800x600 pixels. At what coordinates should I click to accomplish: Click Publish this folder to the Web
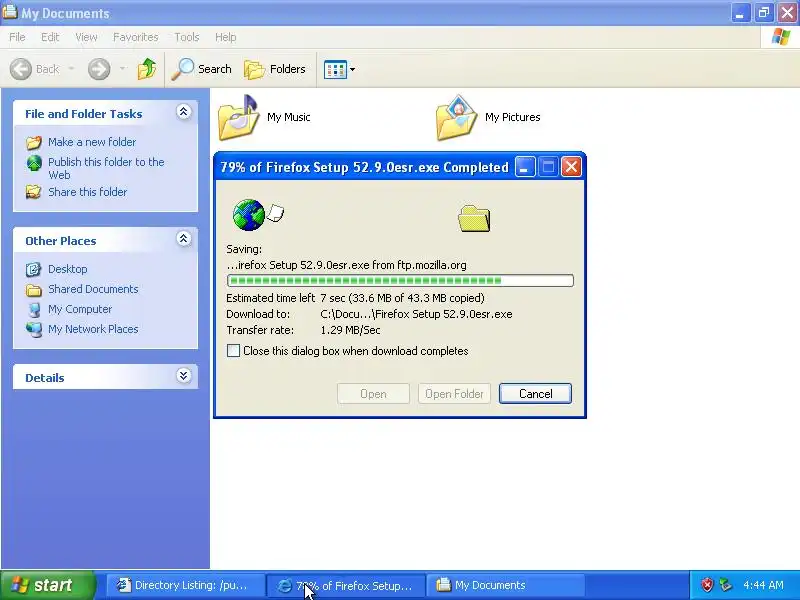(106, 168)
